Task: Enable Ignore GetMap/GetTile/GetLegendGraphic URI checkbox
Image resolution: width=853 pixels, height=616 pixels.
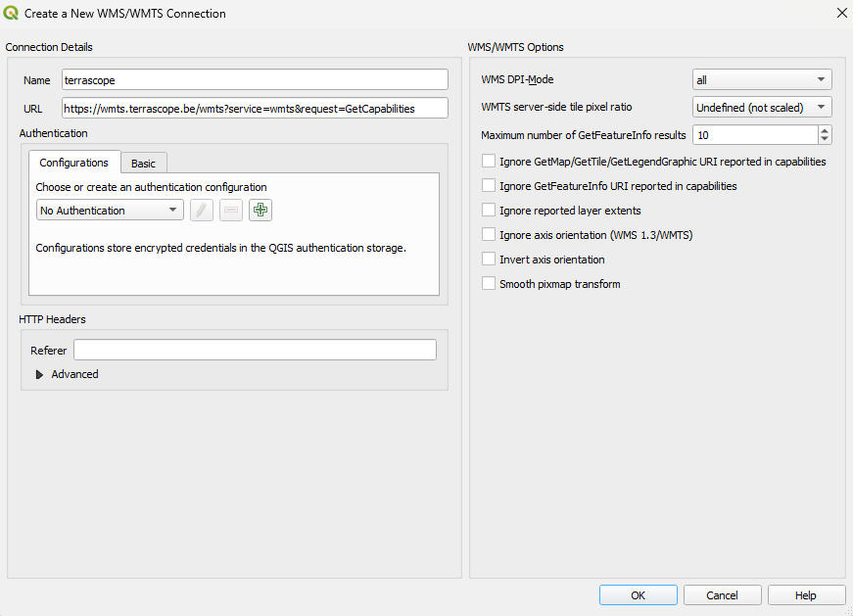Action: coord(489,161)
